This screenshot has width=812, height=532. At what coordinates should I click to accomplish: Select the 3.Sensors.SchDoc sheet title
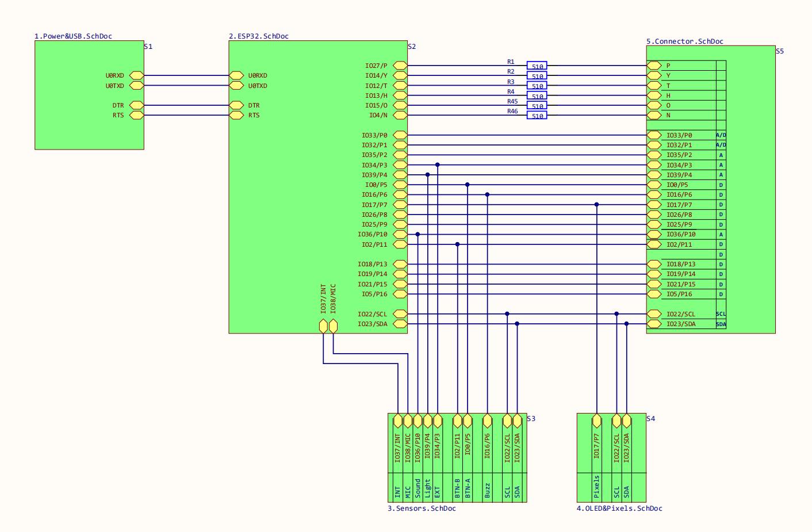[422, 508]
